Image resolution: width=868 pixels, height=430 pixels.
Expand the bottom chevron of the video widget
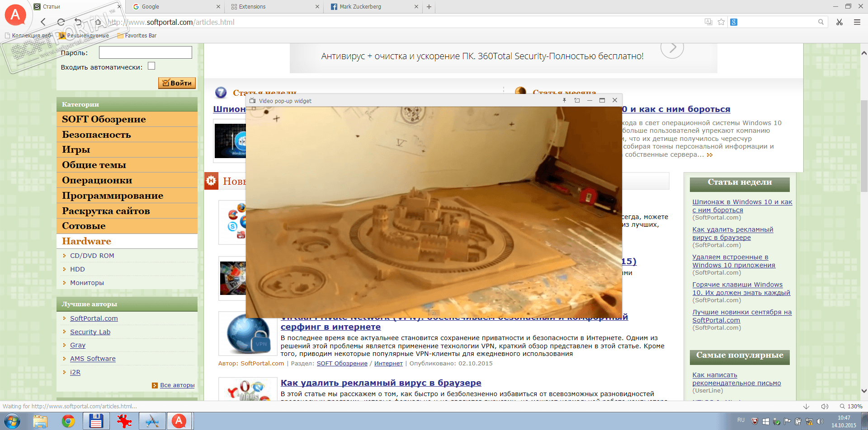click(x=433, y=313)
